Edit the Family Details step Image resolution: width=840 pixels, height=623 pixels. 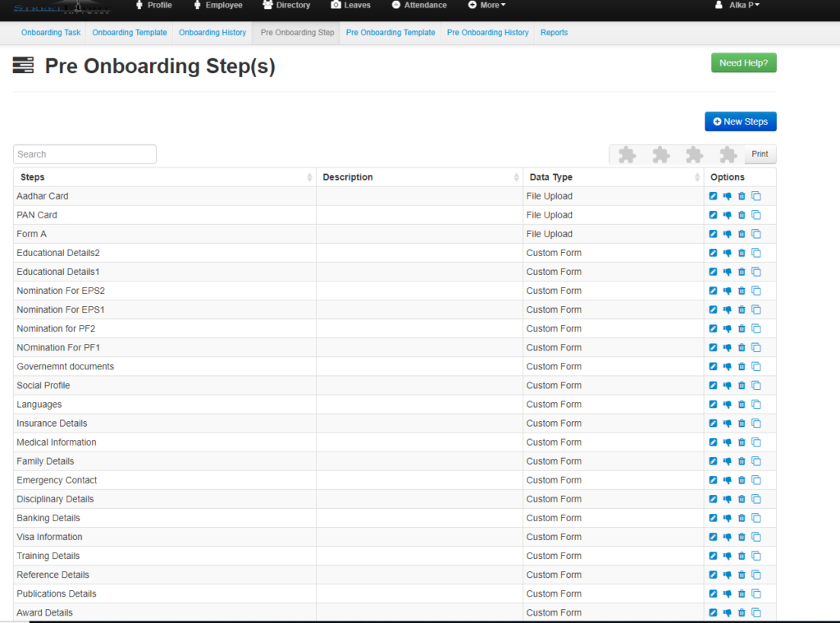713,461
